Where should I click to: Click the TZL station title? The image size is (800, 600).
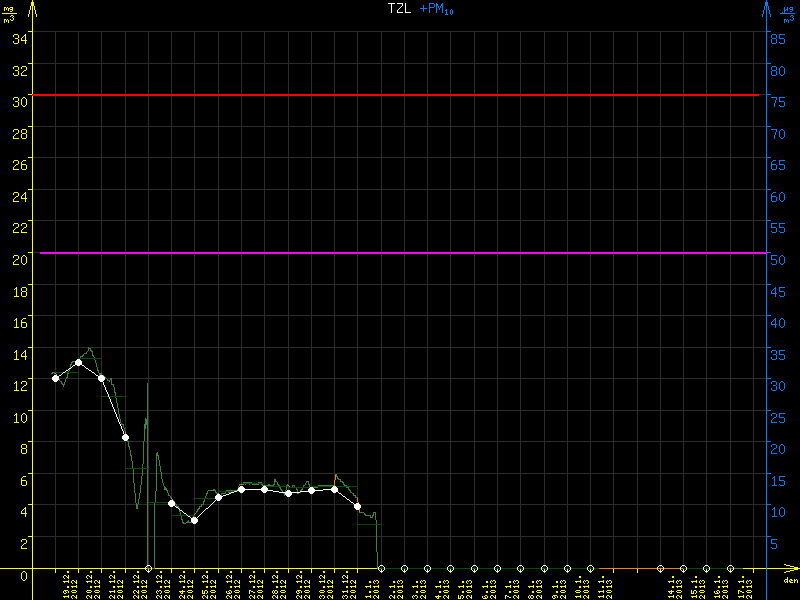pos(401,9)
